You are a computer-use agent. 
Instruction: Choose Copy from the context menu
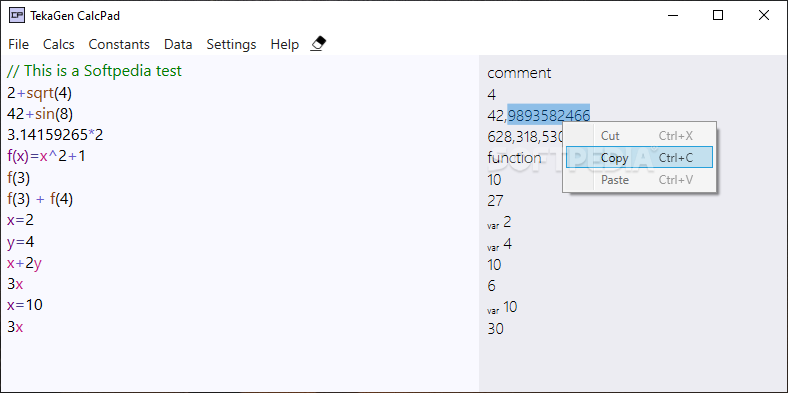pyautogui.click(x=639, y=158)
